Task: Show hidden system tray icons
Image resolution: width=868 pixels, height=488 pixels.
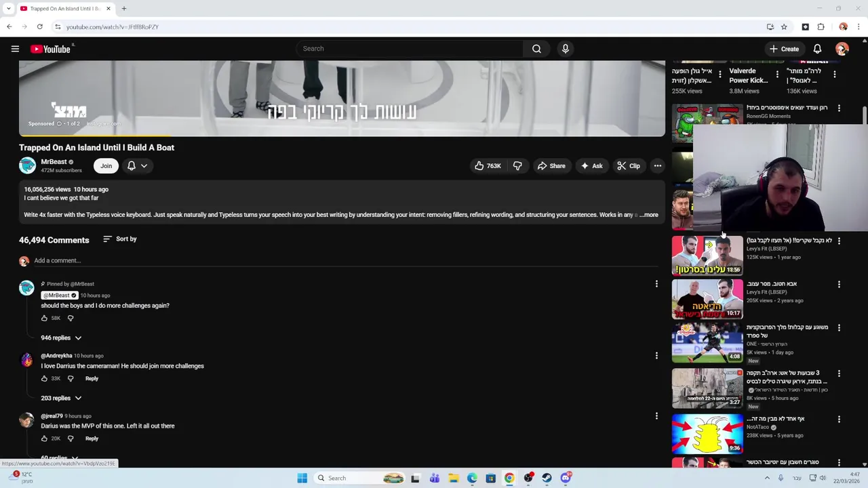Action: pos(767,478)
